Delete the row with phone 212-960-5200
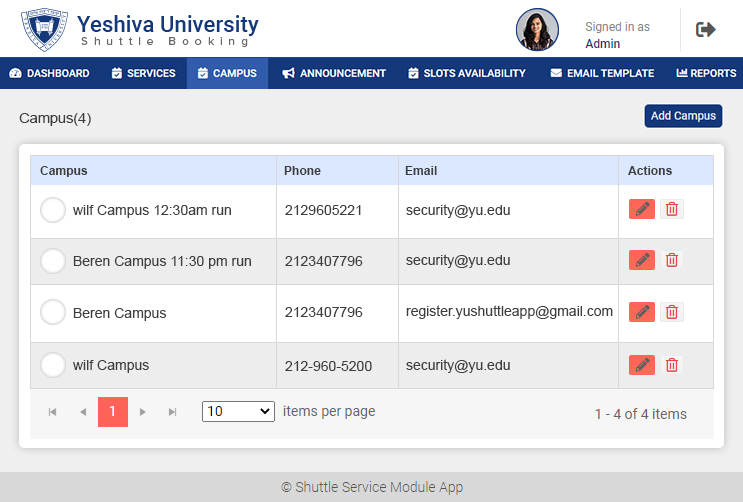The width and height of the screenshot is (743, 502). point(671,365)
